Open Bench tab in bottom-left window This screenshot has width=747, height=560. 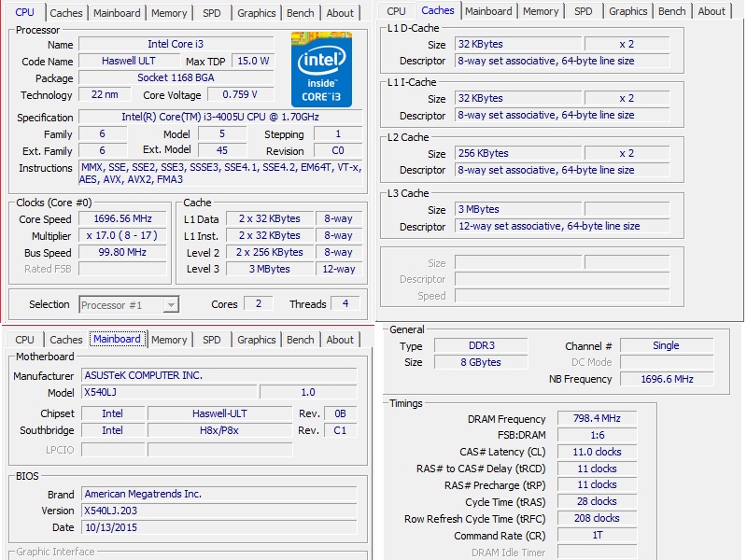(300, 340)
